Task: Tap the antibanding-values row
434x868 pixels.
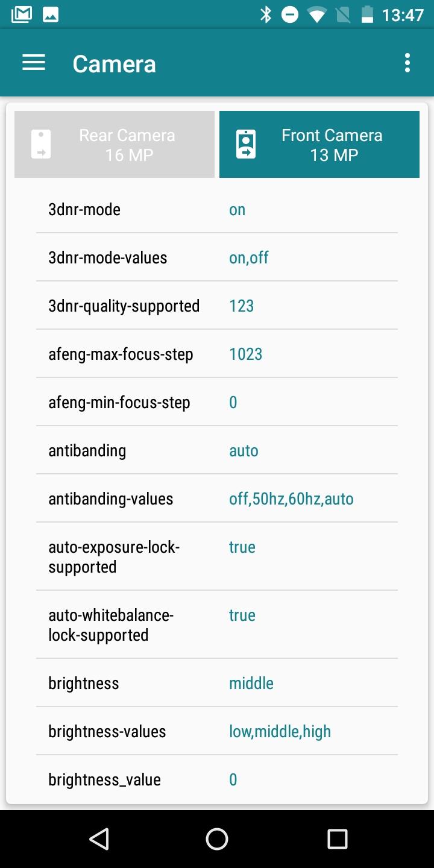Action: [217, 499]
